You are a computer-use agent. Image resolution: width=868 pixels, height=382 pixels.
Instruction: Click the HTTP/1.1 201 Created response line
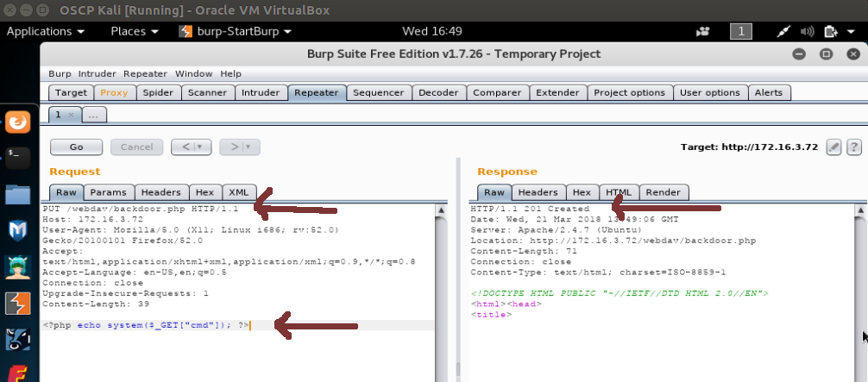[530, 209]
